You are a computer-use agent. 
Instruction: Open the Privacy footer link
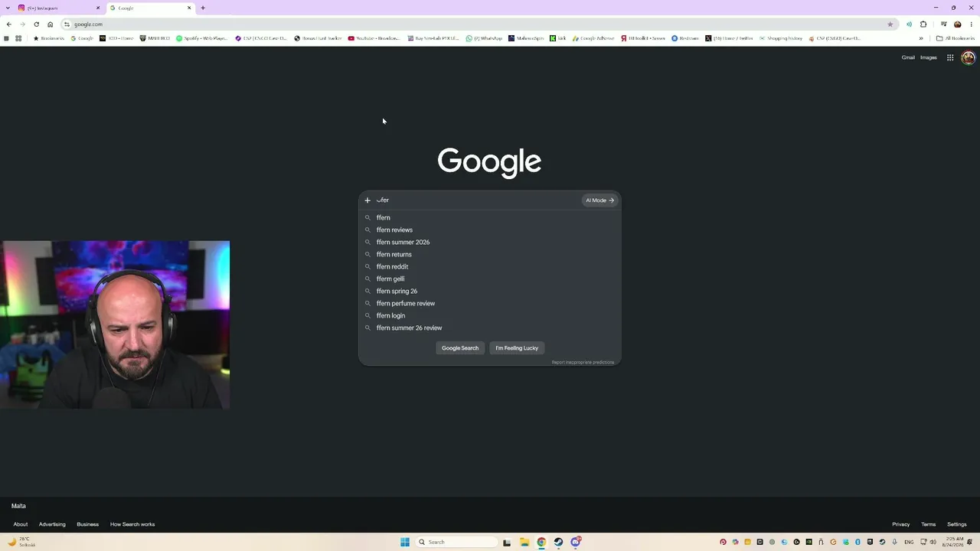click(901, 524)
